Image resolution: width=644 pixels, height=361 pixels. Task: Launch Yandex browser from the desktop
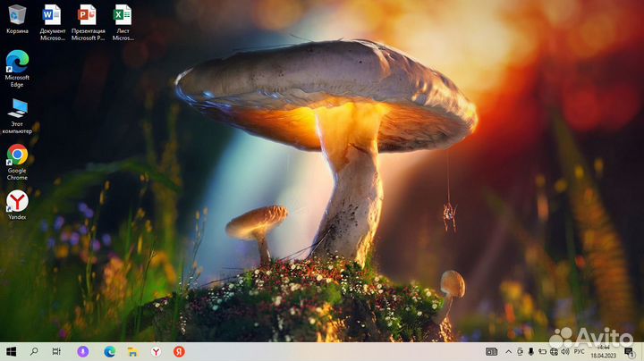17,202
